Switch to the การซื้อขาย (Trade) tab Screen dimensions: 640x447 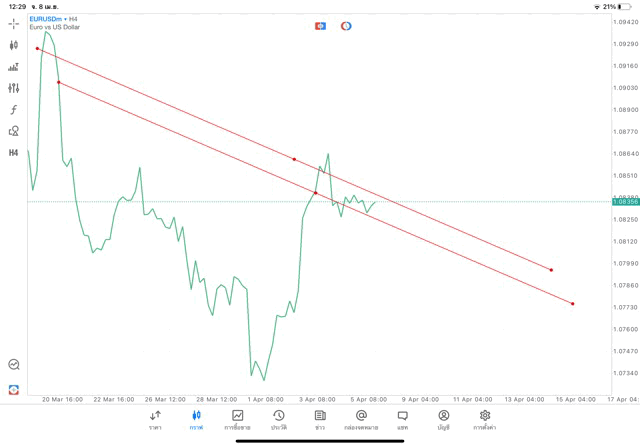(x=238, y=419)
